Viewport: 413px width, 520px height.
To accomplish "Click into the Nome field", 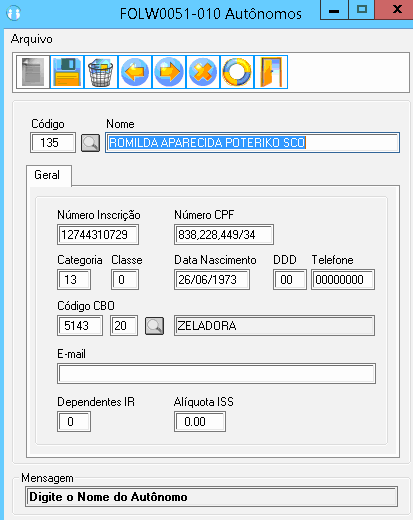I will tap(252, 143).
